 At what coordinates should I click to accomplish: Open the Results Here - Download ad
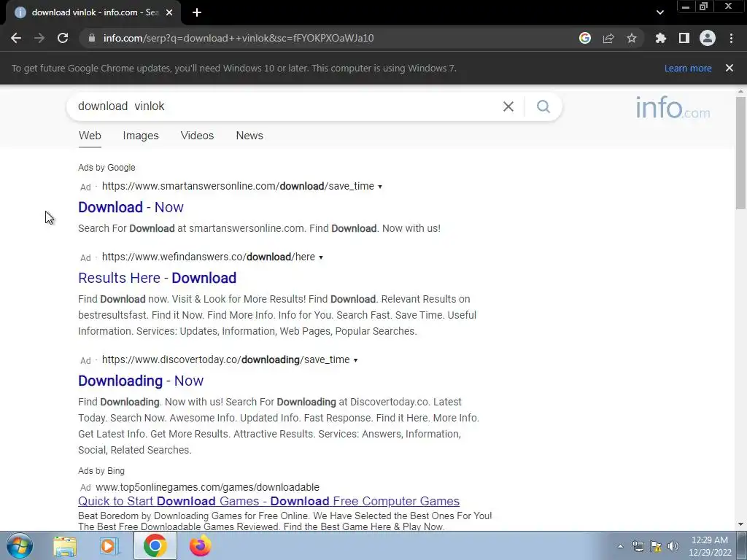pyautogui.click(x=158, y=278)
